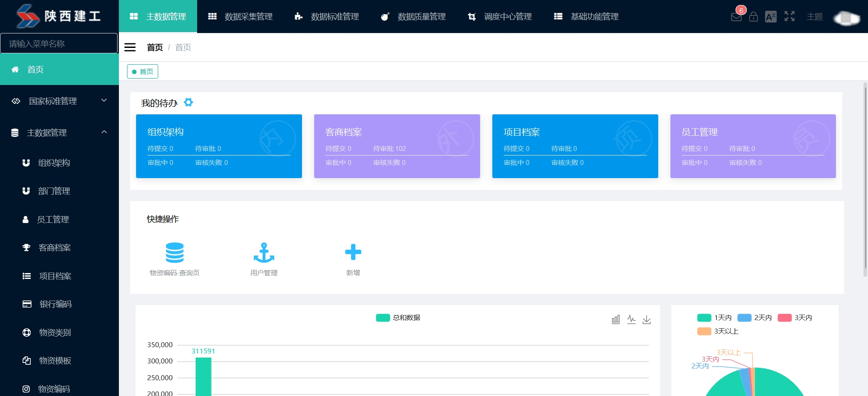
Task: Switch to 数据质量管理 top tab
Action: (413, 17)
